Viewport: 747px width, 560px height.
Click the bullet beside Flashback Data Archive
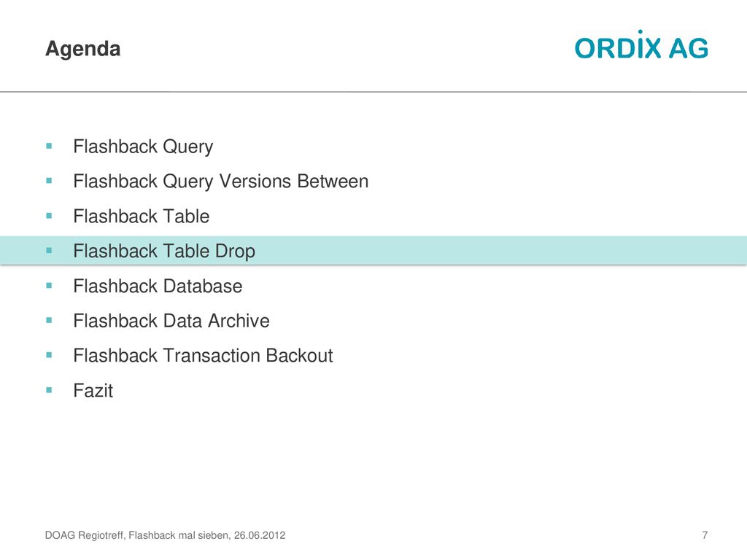49,321
